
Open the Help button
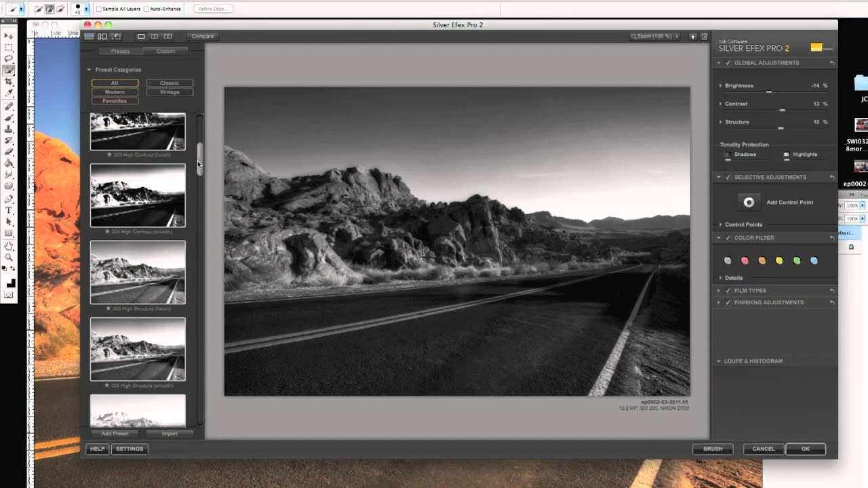(98, 449)
